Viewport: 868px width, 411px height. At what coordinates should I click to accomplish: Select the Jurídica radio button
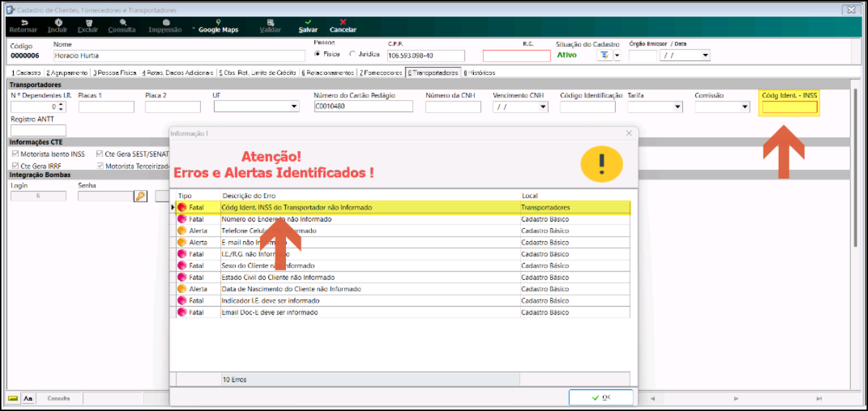pyautogui.click(x=352, y=54)
